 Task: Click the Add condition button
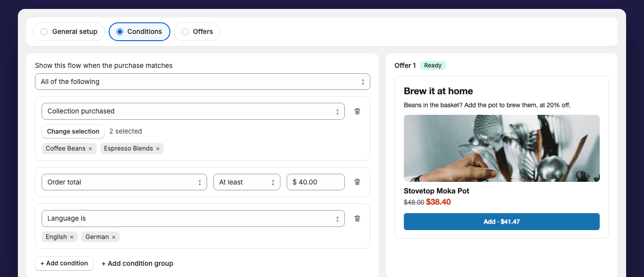click(64, 263)
